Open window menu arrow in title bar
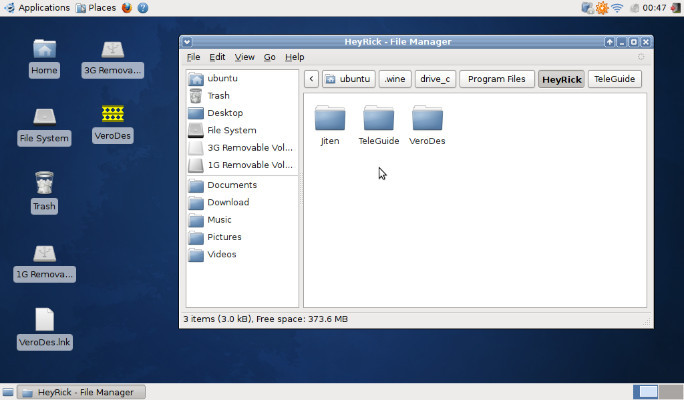This screenshot has height=400, width=684. tap(187, 42)
